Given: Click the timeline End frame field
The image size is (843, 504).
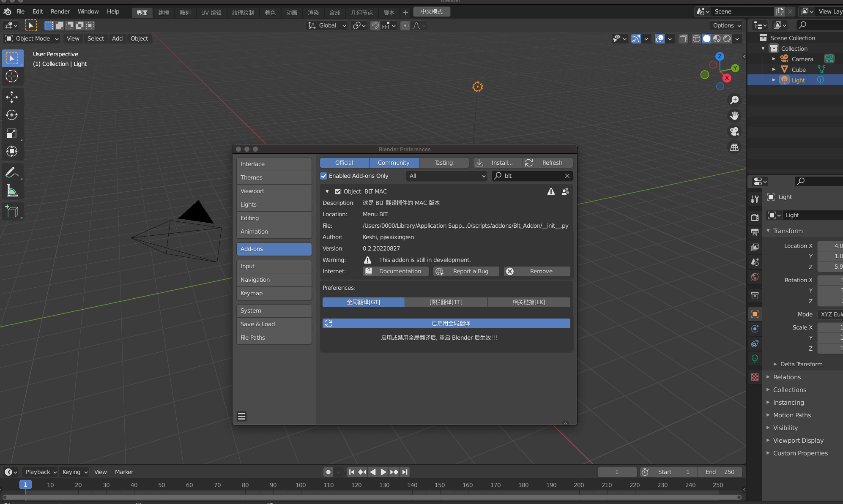Looking at the screenshot, I should click(720, 472).
